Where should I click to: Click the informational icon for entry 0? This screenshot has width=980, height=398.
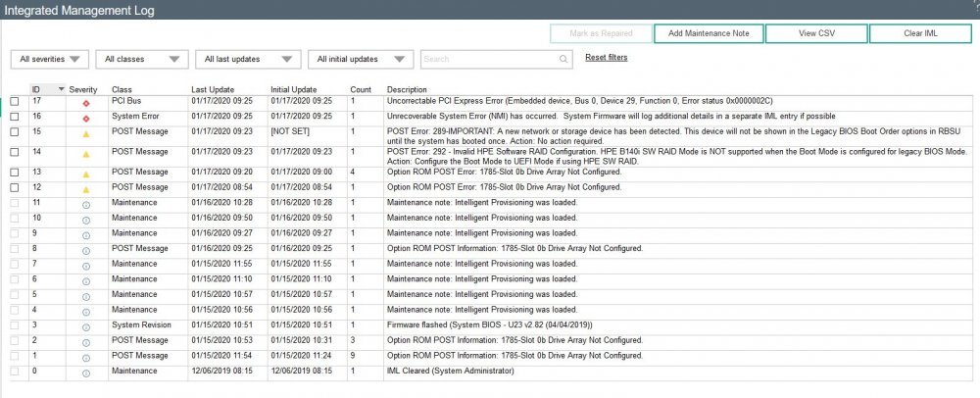(x=86, y=373)
